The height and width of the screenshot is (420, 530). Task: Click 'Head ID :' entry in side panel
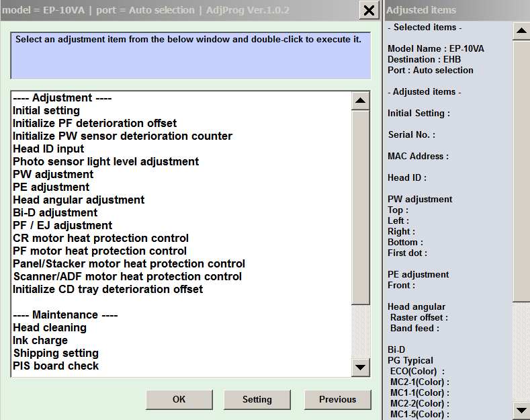406,178
